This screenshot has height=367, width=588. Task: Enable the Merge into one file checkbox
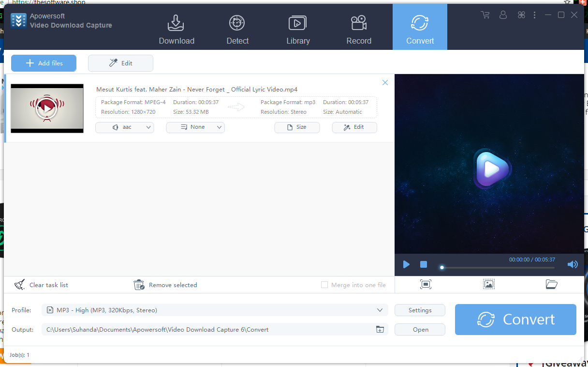click(x=324, y=285)
